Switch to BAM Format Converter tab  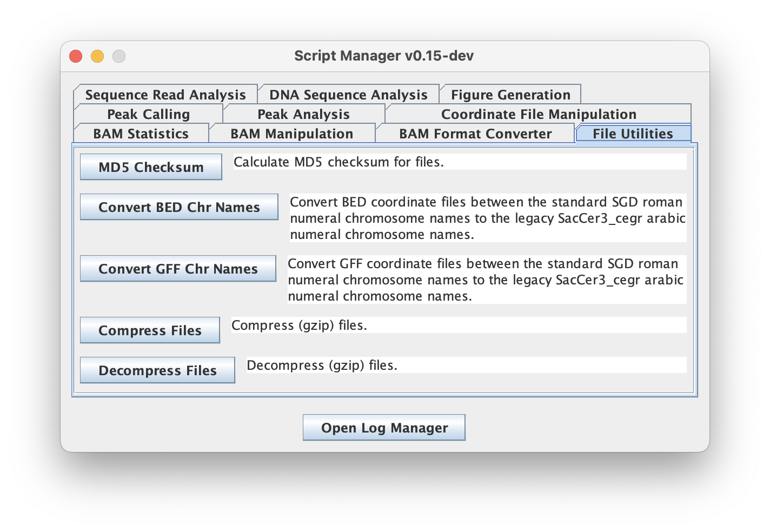[475, 134]
